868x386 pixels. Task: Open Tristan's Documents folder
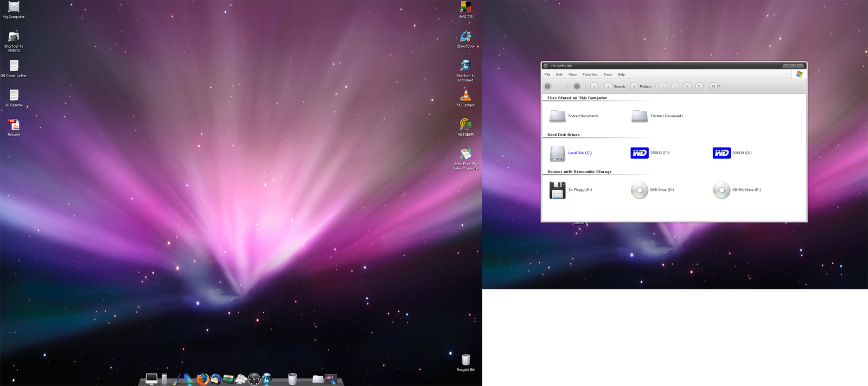pos(657,116)
